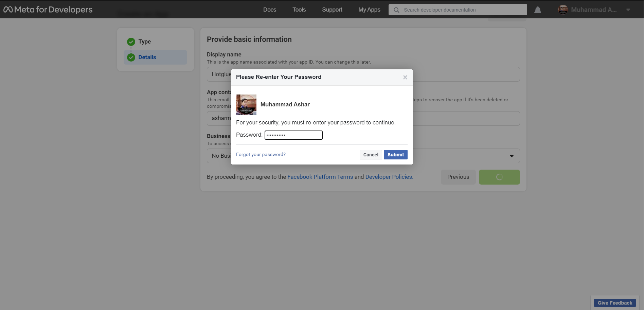The height and width of the screenshot is (310, 644).
Task: Click the App contact email field
Action: (363, 118)
